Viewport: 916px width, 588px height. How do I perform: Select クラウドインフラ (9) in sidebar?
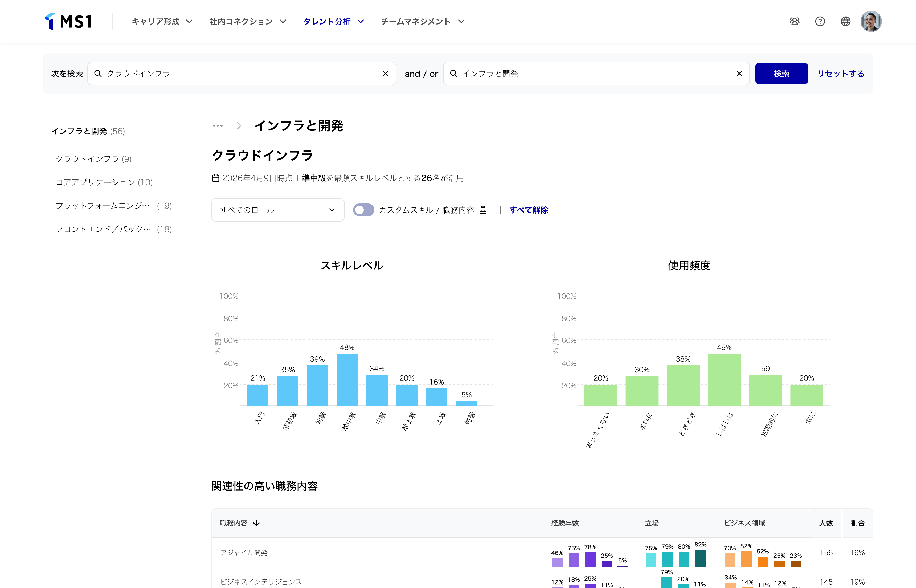click(x=94, y=159)
